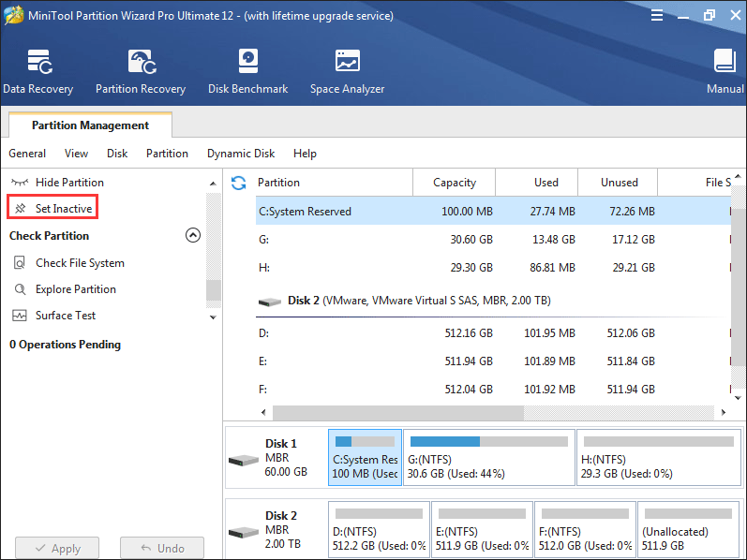Select G:(NTFS) block in disk map
The height and width of the screenshot is (560, 747).
coord(489,457)
